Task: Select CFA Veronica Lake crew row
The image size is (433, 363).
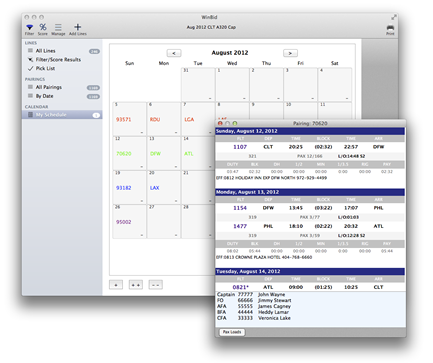Action: (254, 318)
